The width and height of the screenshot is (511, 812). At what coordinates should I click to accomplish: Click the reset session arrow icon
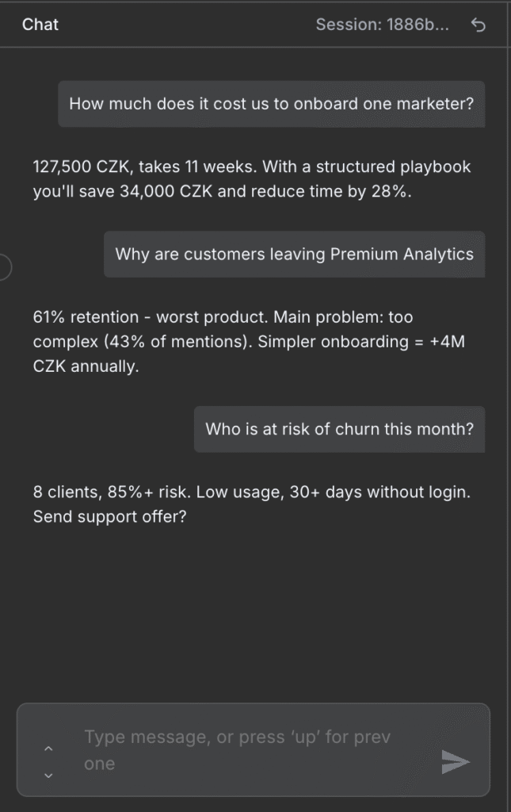click(x=478, y=25)
